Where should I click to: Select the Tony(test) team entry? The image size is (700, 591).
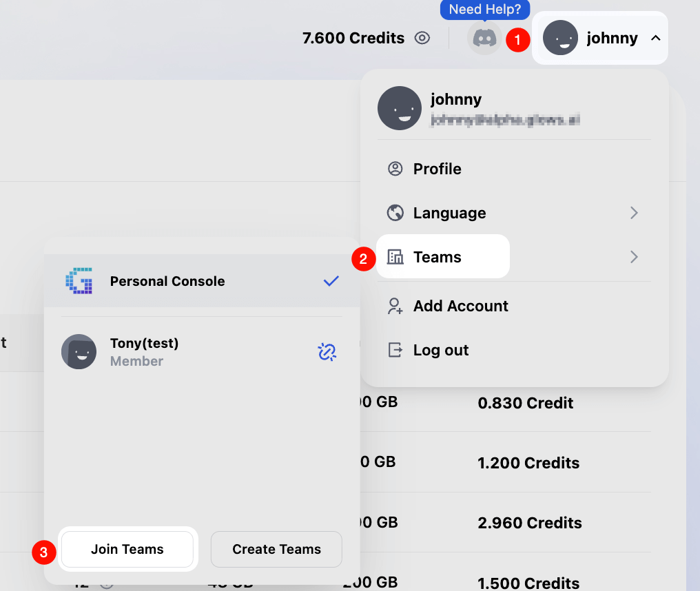click(145, 351)
